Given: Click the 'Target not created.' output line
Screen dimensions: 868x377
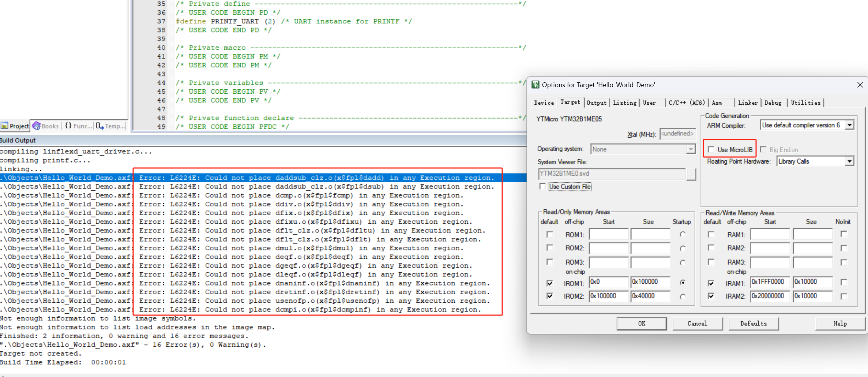Looking at the screenshot, I should [41, 354].
